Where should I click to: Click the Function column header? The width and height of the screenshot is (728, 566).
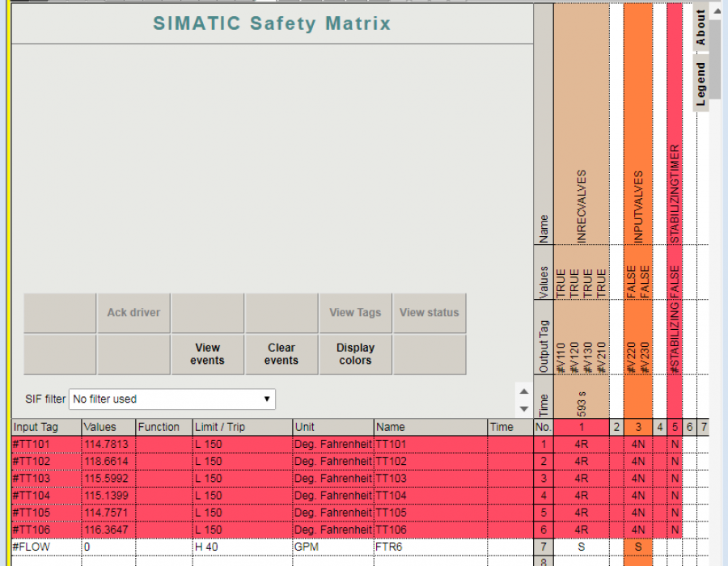pos(164,427)
